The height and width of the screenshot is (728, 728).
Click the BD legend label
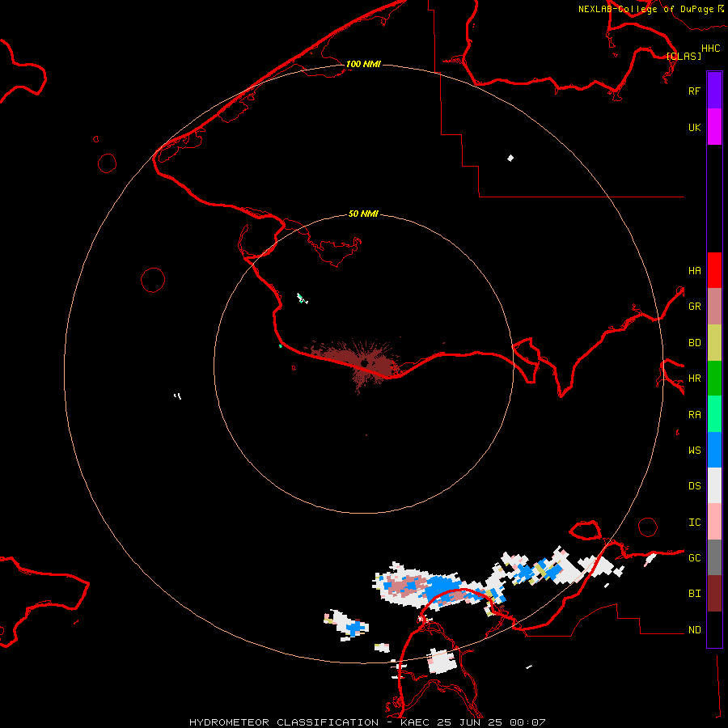click(694, 343)
